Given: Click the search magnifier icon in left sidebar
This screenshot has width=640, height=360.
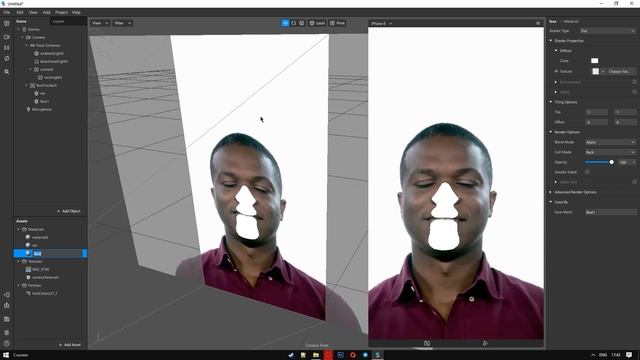Looking at the screenshot, I should coord(7,72).
